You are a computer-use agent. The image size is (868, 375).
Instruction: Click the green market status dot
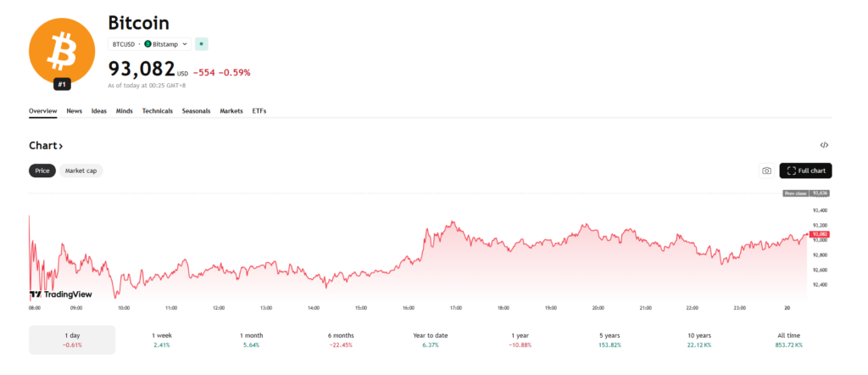point(201,43)
